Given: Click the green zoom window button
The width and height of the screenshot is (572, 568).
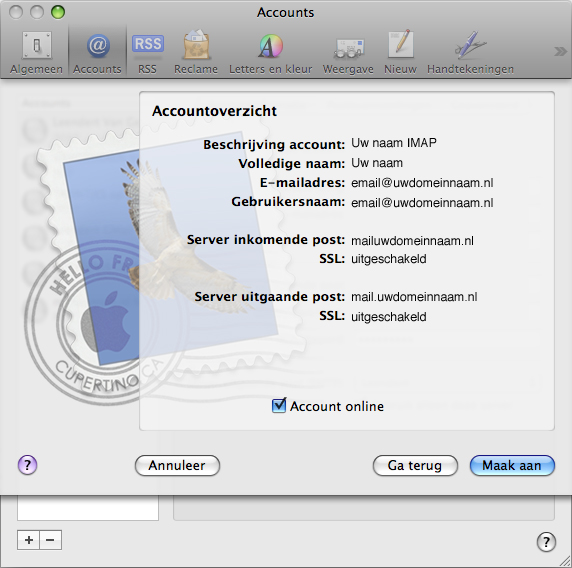Looking at the screenshot, I should pos(58,12).
